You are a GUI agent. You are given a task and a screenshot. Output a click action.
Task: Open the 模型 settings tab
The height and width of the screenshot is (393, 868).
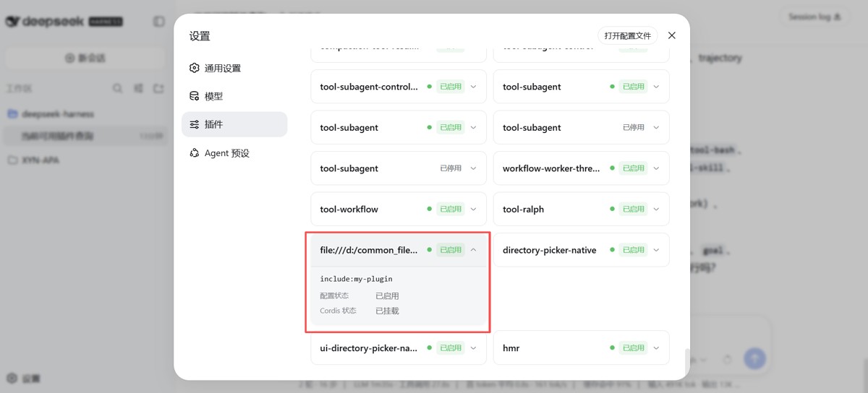pyautogui.click(x=234, y=96)
